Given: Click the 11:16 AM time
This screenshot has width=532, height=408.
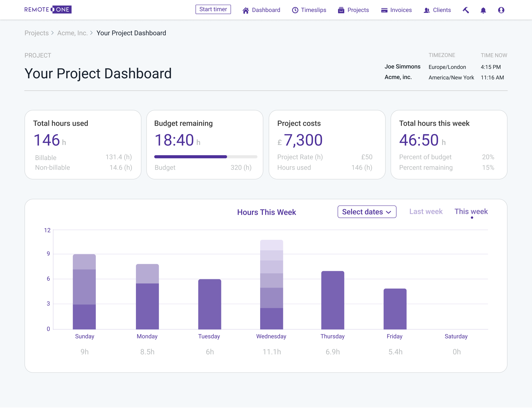Looking at the screenshot, I should click(492, 77).
